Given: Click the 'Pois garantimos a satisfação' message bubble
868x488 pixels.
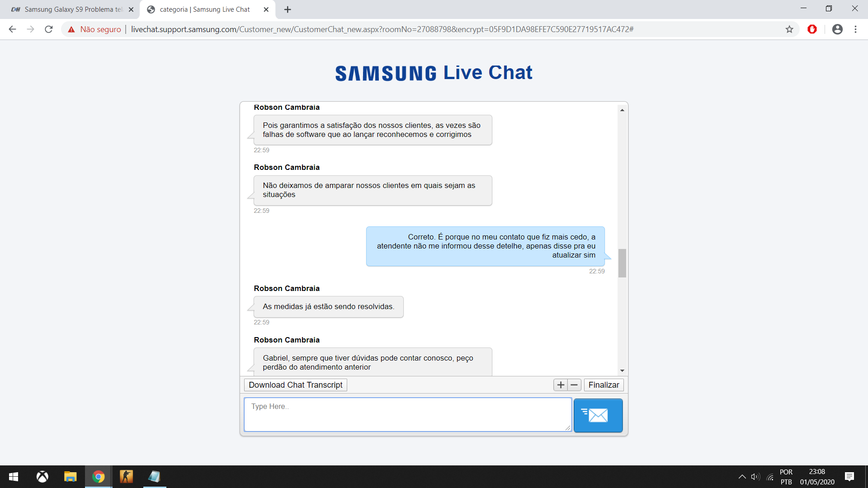Looking at the screenshot, I should [x=373, y=130].
